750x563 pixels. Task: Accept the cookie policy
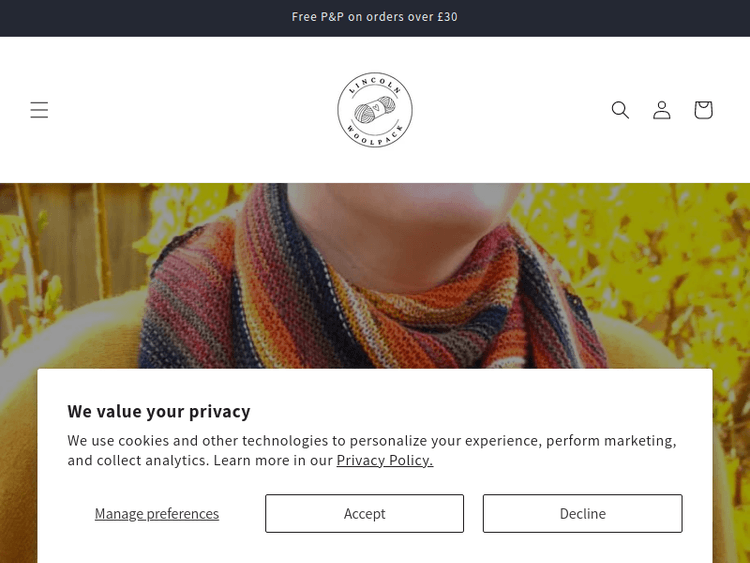coord(364,514)
